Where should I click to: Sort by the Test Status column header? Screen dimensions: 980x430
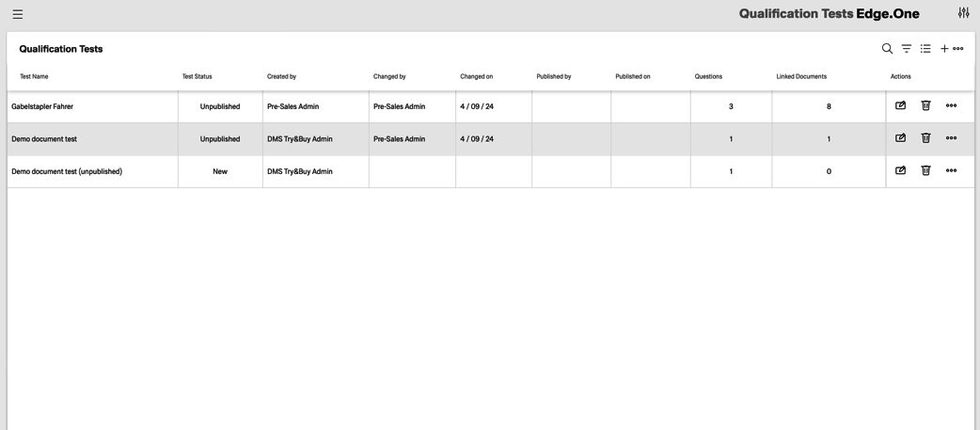click(197, 76)
